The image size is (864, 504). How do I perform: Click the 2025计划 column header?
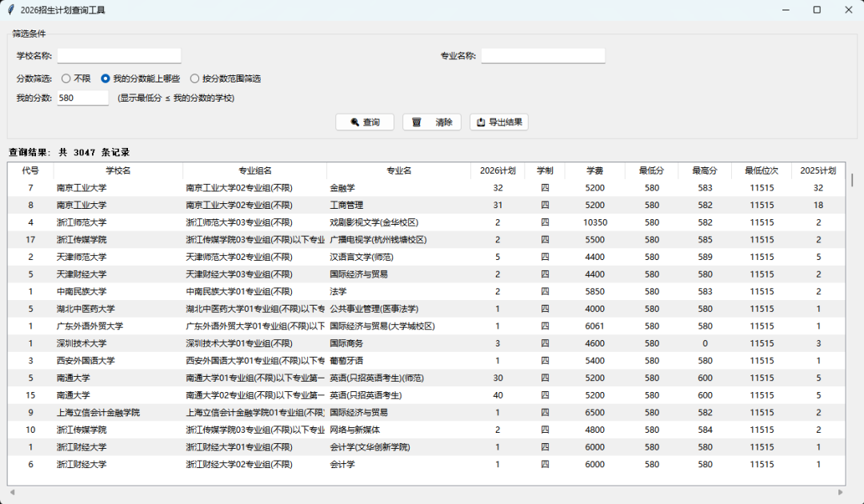(x=818, y=170)
